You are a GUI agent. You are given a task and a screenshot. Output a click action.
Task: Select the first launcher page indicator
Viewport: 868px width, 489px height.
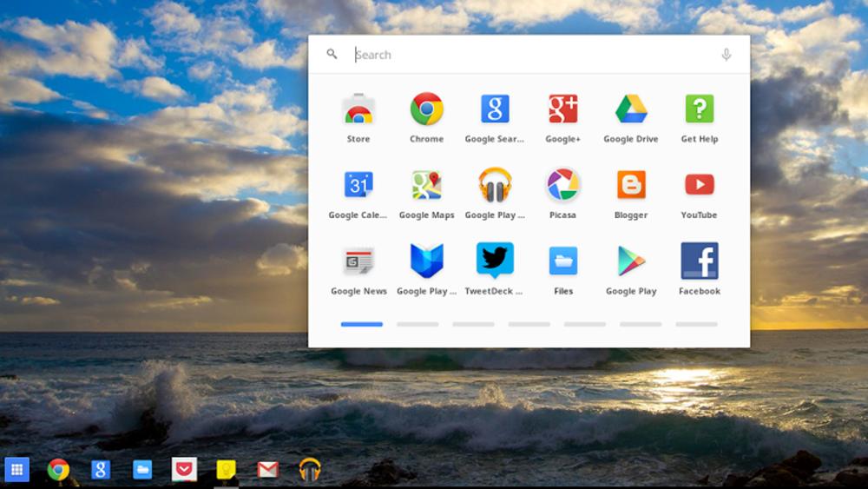tap(361, 324)
